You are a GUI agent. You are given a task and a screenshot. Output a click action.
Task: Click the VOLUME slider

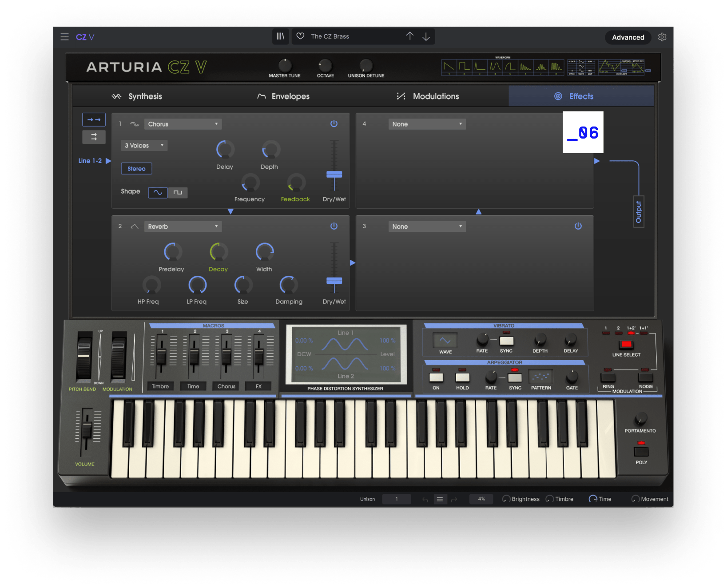(87, 429)
